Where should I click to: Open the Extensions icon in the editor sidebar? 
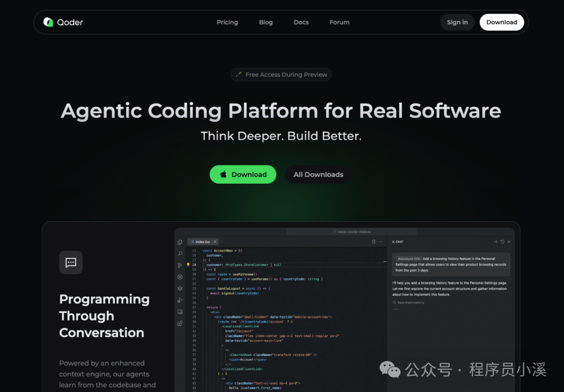180,323
